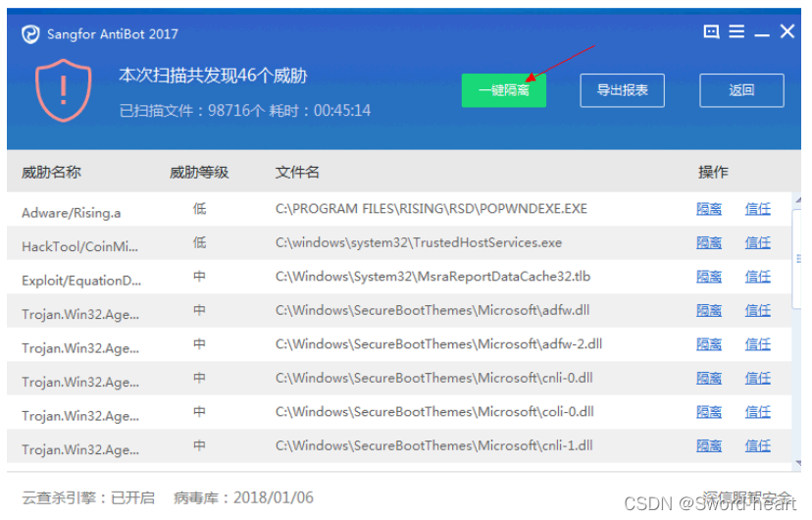Click the adfw.dll file path
Image resolution: width=812 pixels, height=520 pixels.
[431, 311]
